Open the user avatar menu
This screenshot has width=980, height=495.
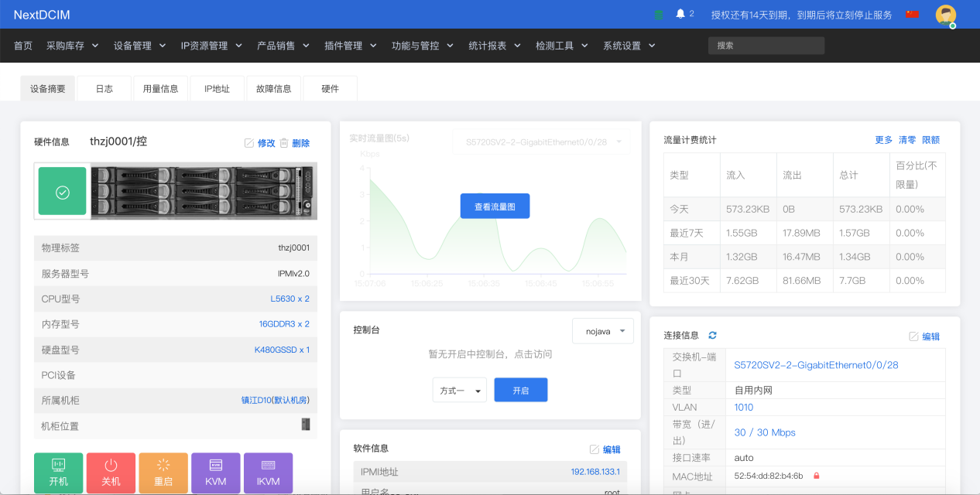coord(945,15)
